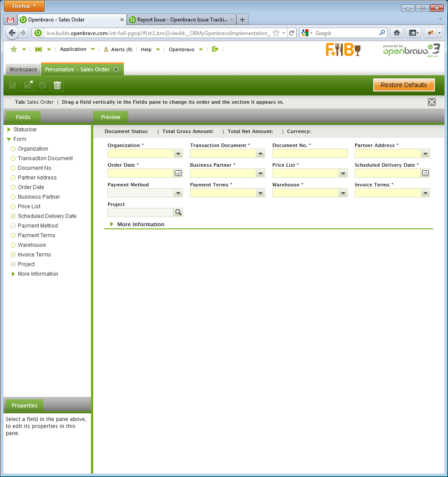Switch to the Workspace tab
This screenshot has width=448, height=477.
click(23, 70)
